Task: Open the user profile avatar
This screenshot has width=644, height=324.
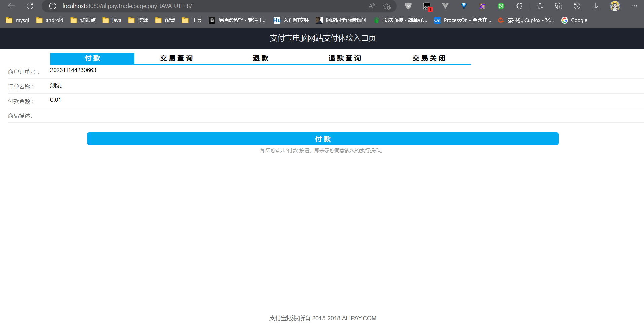Action: 615,6
